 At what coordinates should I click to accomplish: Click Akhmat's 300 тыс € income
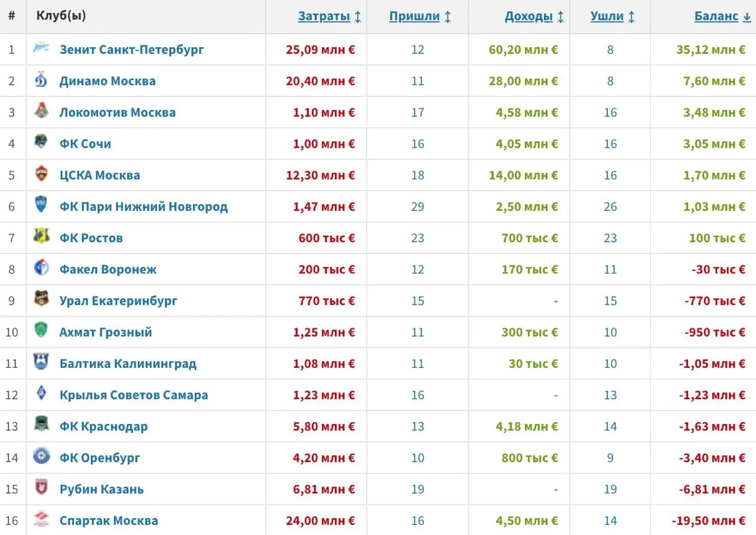point(530,332)
